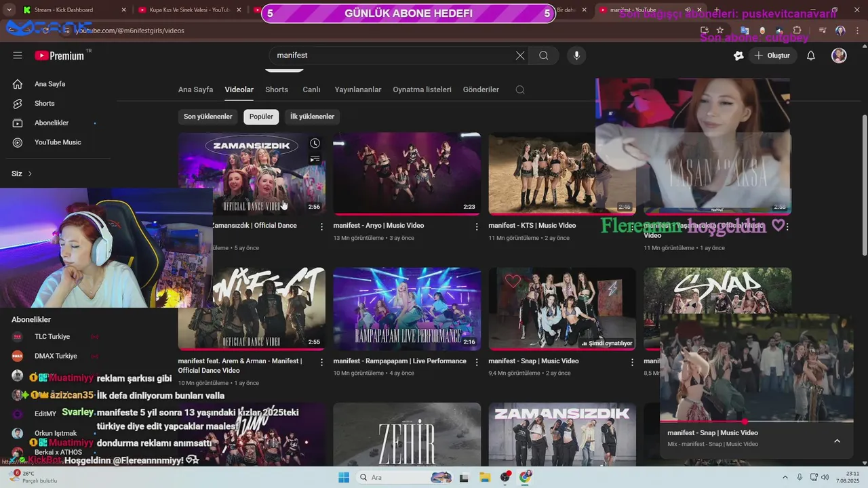Open the browser extensions puzzle icon
Image resolution: width=868 pixels, height=488 pixels.
[x=797, y=30]
